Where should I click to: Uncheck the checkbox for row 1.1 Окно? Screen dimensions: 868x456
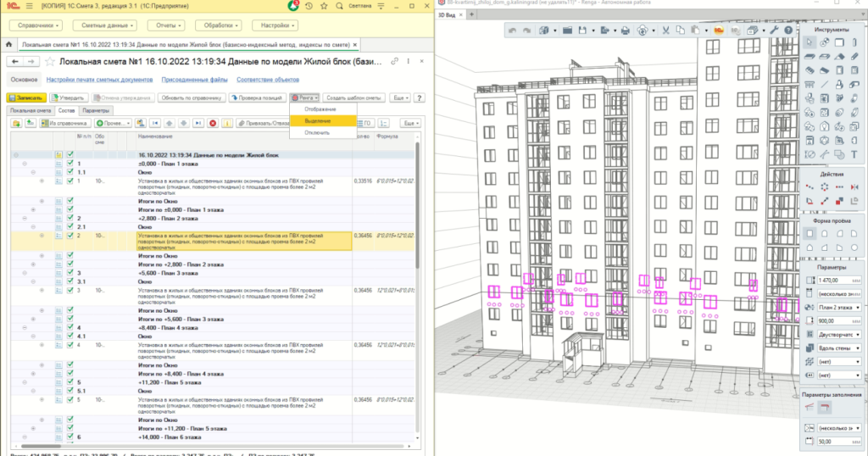[x=71, y=172]
